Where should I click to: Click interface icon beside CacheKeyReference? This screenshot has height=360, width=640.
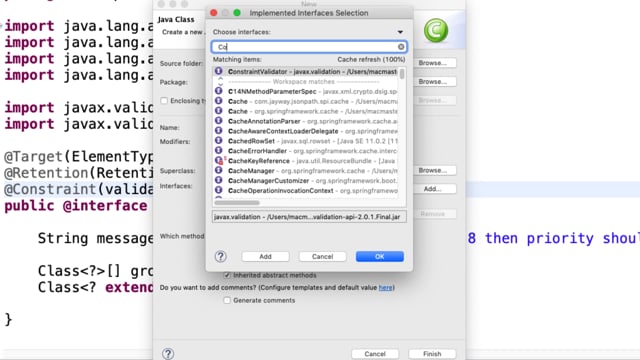[219, 160]
